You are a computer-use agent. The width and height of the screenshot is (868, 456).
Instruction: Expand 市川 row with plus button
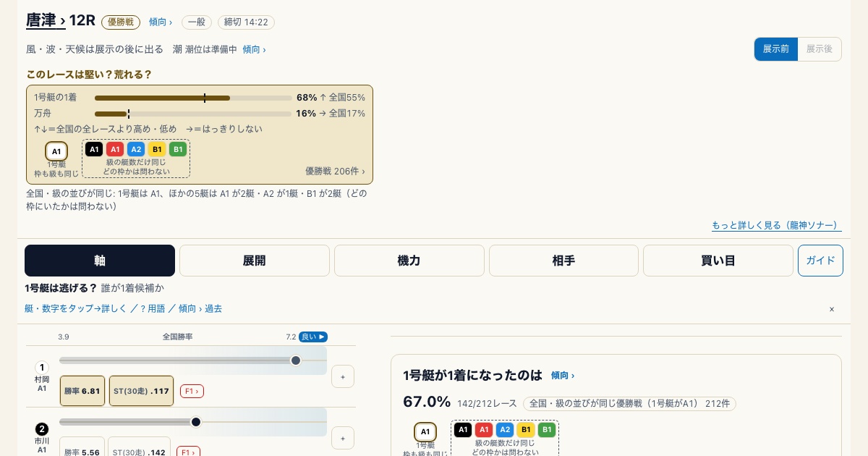point(343,438)
